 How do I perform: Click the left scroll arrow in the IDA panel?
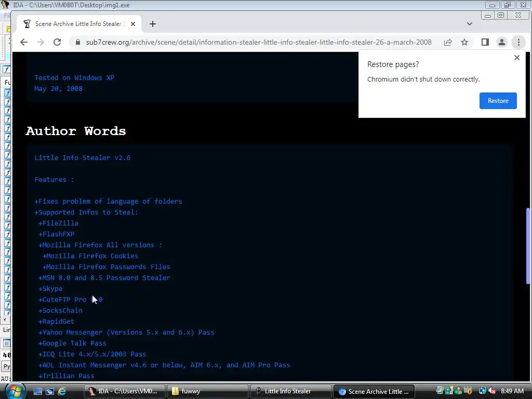4,320
